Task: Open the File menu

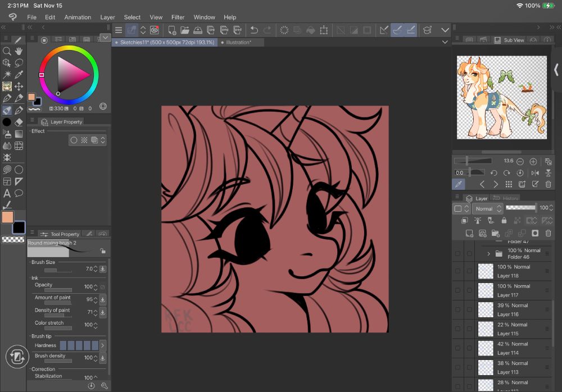Action: tap(31, 17)
